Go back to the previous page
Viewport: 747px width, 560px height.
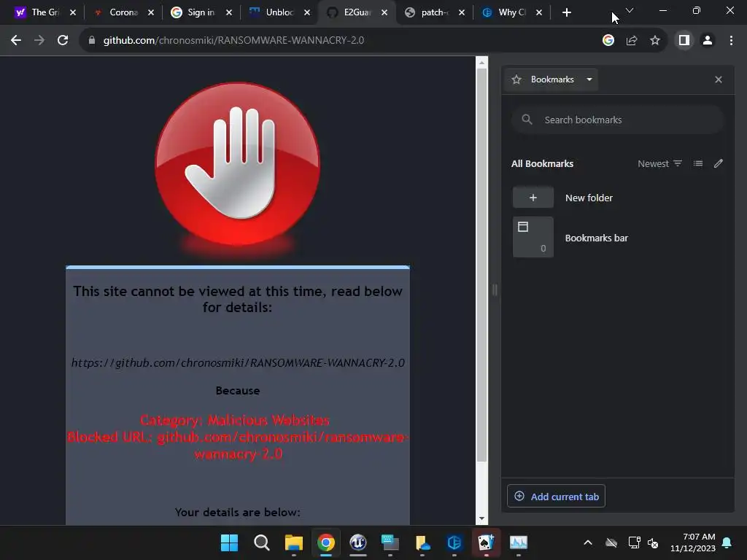pos(16,41)
